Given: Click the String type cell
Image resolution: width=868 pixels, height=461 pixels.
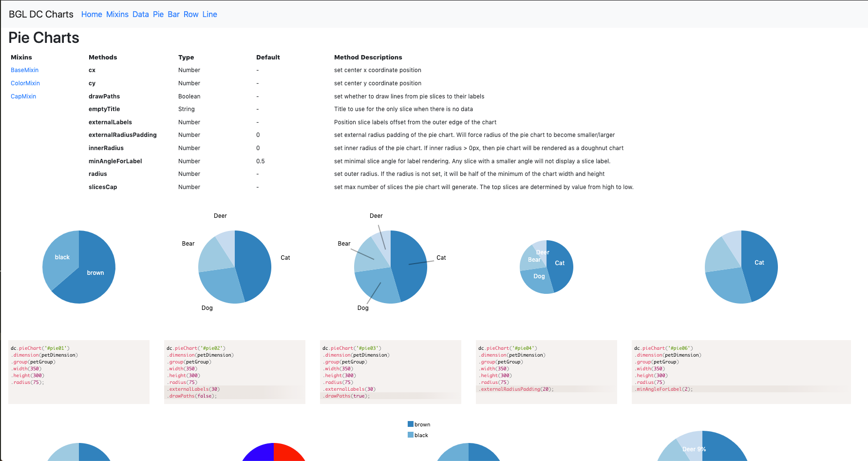Looking at the screenshot, I should pos(187,109).
